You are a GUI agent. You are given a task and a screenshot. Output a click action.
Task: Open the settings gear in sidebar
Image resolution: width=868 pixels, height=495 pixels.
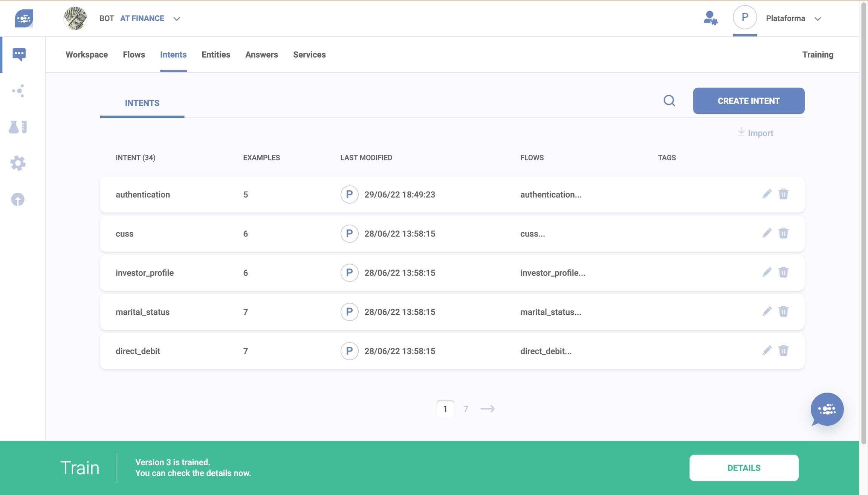[18, 163]
